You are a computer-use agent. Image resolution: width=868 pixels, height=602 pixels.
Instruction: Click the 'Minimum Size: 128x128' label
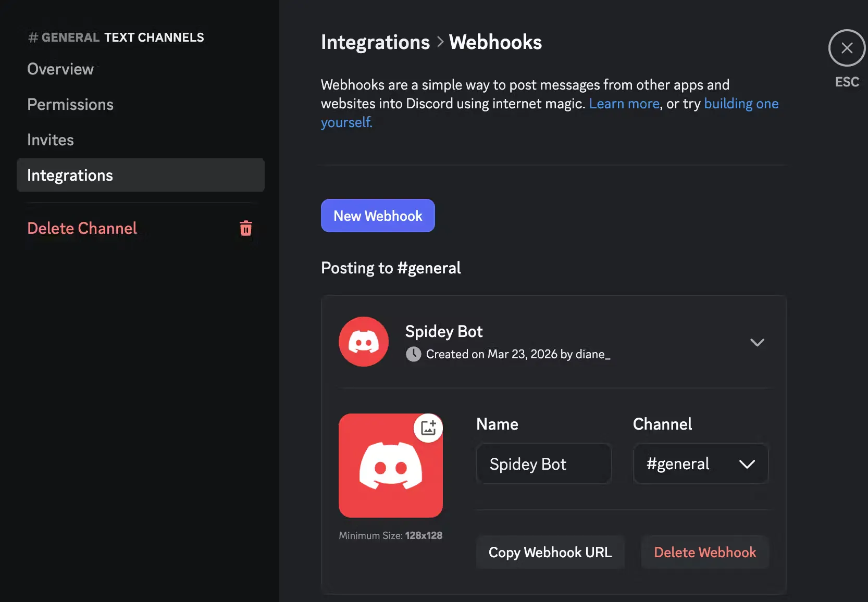click(391, 535)
